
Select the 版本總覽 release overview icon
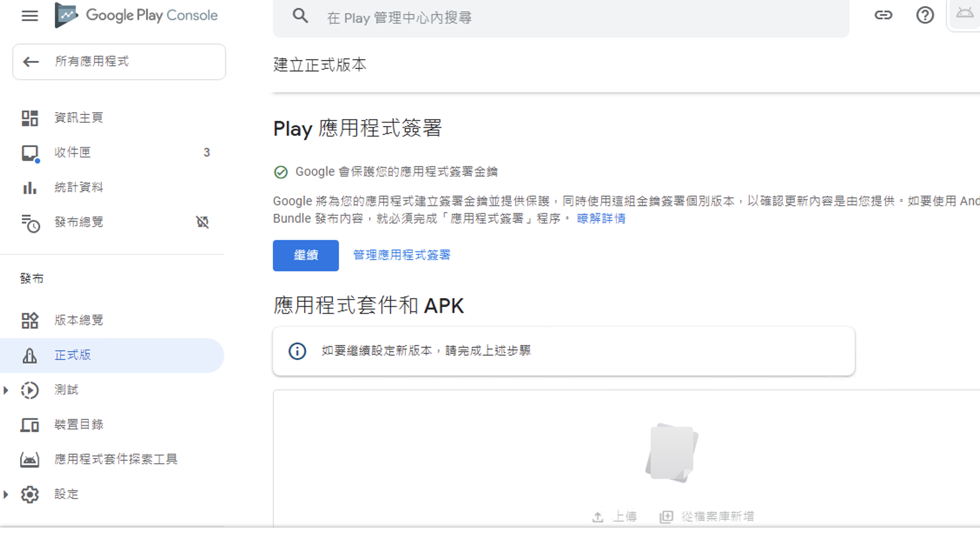[x=30, y=320]
